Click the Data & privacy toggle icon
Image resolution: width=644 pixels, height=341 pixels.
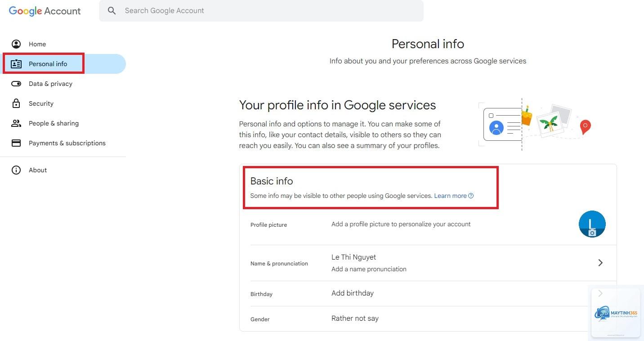tap(16, 84)
